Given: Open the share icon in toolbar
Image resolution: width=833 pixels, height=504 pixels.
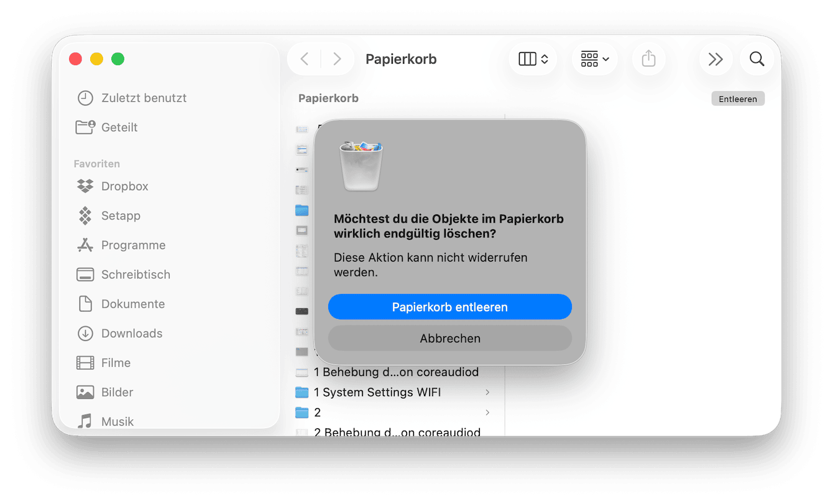Looking at the screenshot, I should click(648, 59).
